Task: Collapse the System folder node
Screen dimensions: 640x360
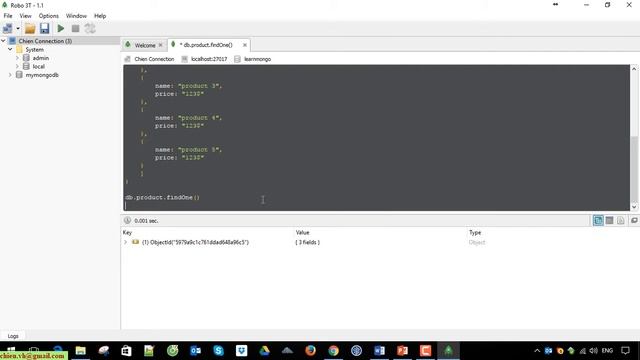Action: [10, 49]
